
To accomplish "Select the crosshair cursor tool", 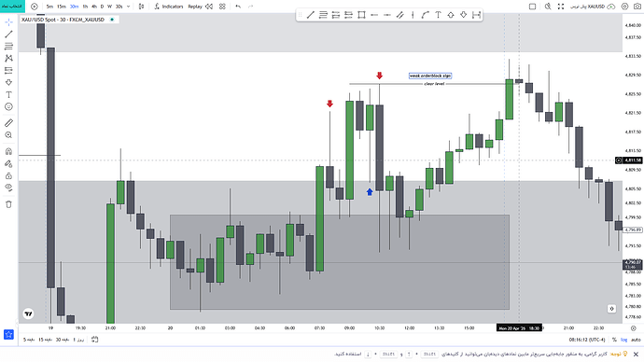I will [8, 21].
